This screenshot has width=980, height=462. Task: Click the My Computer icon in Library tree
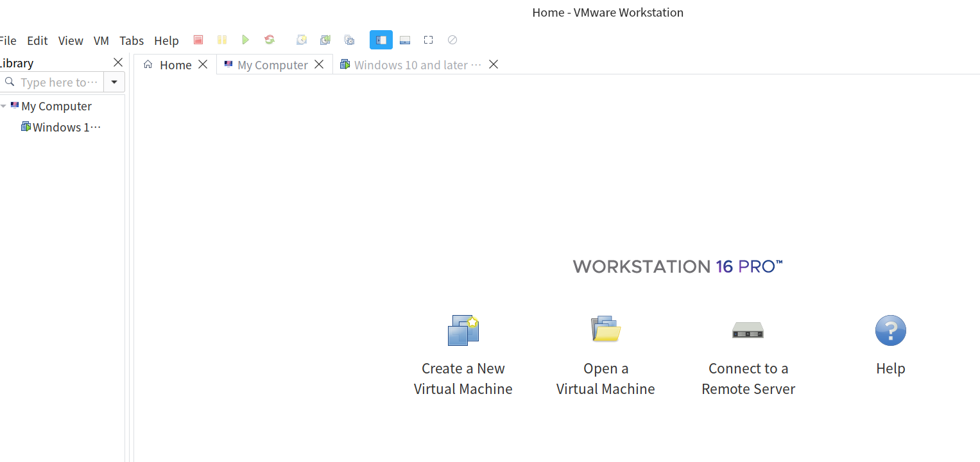click(15, 106)
